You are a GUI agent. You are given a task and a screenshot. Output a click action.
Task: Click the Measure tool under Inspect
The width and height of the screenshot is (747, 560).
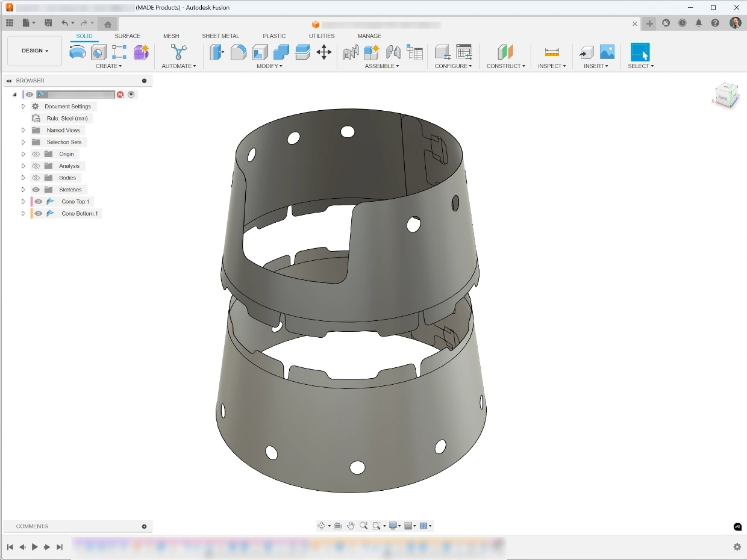tap(552, 52)
